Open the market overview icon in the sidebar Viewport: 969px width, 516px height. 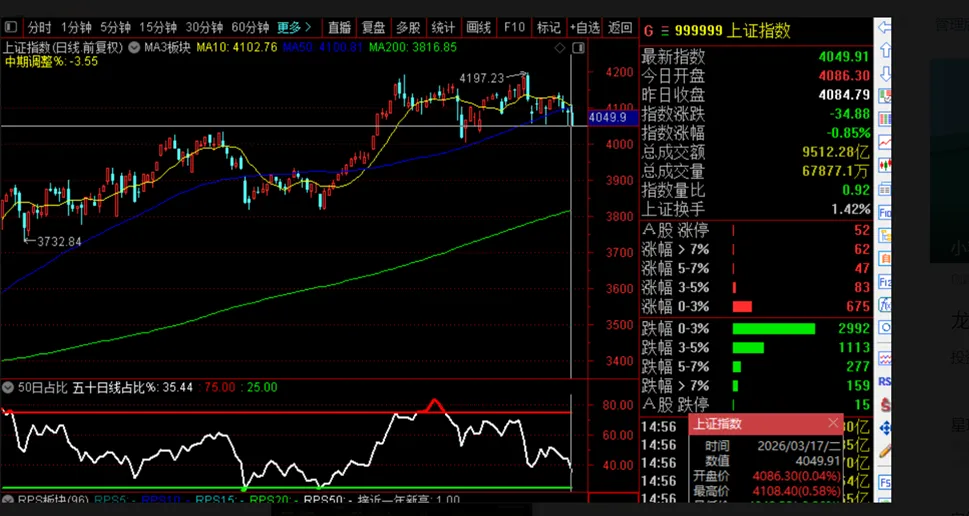point(885,96)
